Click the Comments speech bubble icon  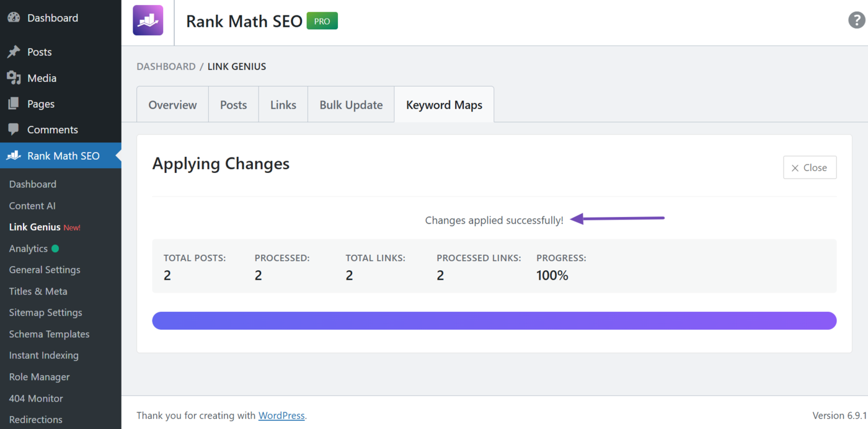[x=14, y=130]
